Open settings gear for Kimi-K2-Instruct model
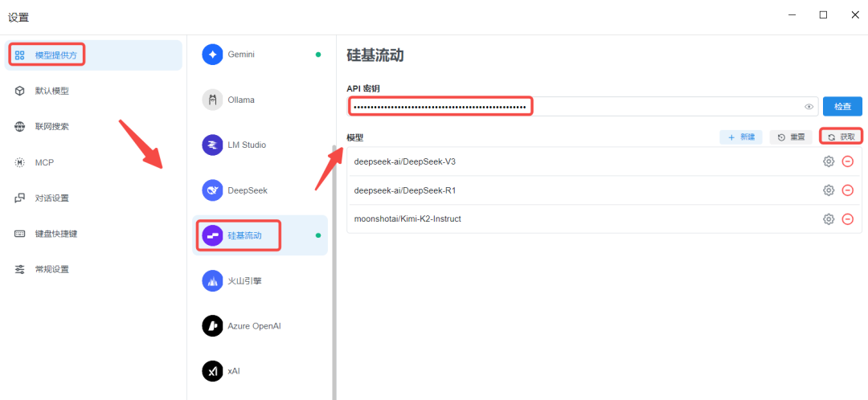This screenshot has height=400, width=868. click(829, 219)
